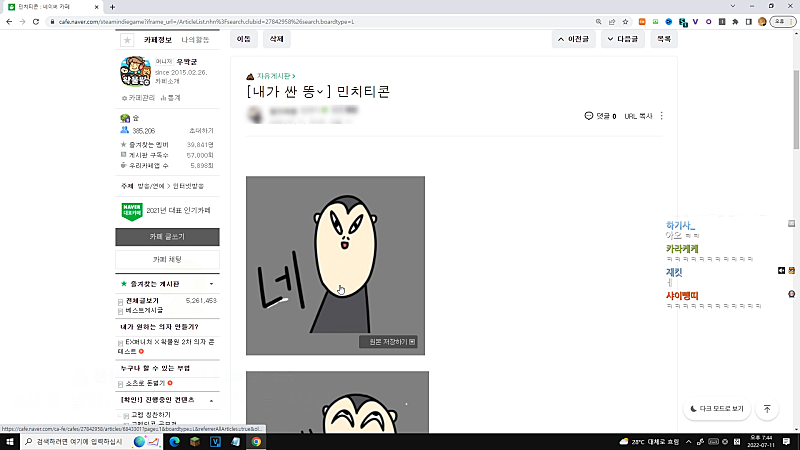Click the blurred author profile picture
The image size is (800, 450).
pyautogui.click(x=255, y=115)
